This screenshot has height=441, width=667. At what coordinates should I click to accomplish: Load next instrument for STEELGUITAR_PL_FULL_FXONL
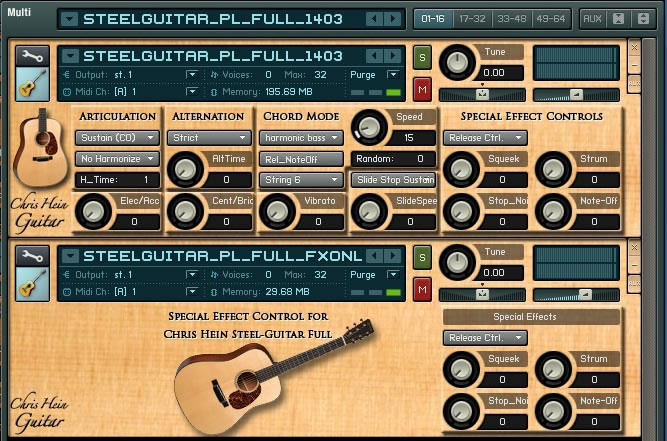click(393, 256)
